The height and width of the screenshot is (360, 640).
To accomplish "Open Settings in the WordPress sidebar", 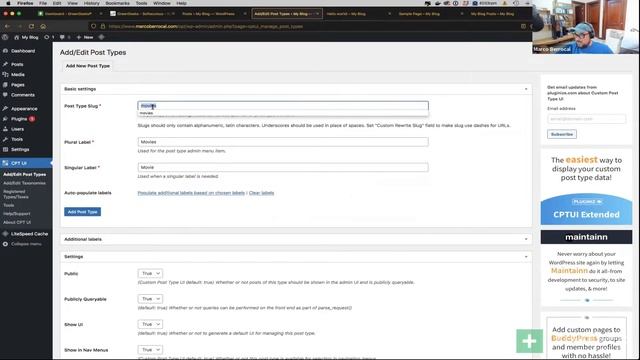I will pos(20,149).
